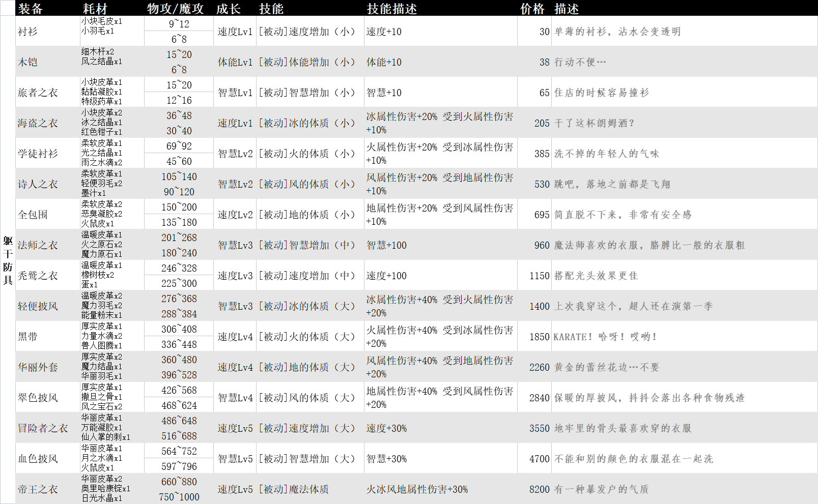This screenshot has width=818, height=504.
Task: Select the 轻便披风 cell
Action: coord(48,306)
